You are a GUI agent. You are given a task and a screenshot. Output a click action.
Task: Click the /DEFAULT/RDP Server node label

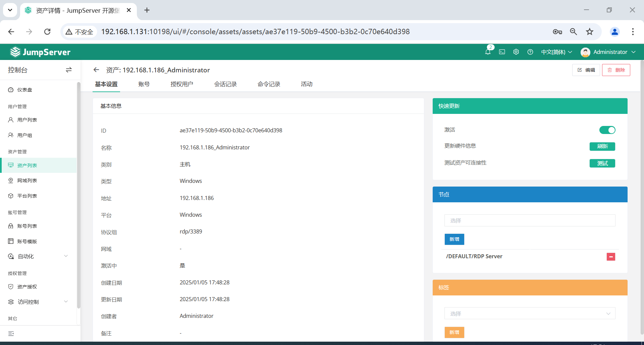click(474, 256)
